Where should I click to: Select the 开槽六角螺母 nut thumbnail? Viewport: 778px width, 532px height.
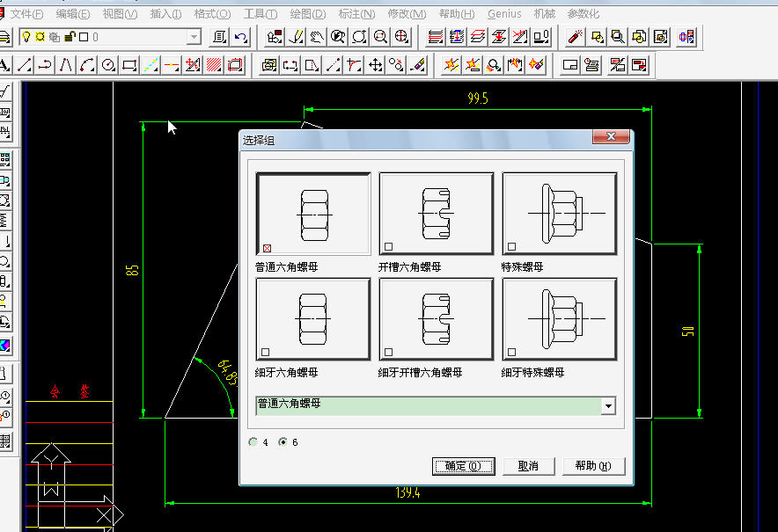[437, 214]
